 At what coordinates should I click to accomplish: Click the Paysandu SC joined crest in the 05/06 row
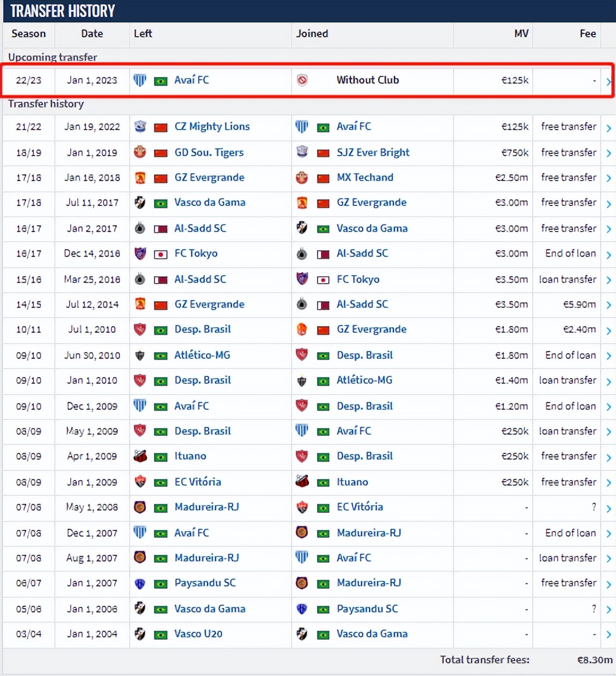coord(302,609)
